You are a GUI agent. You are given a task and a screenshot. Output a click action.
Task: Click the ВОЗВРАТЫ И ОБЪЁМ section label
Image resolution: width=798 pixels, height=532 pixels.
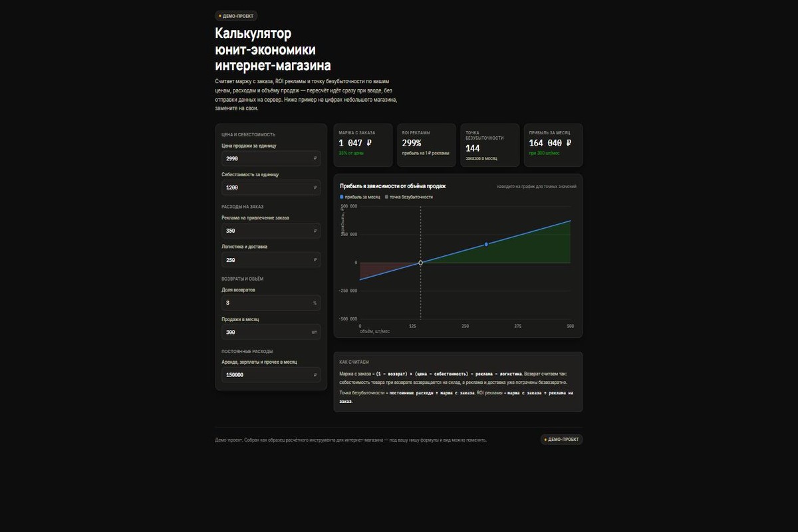243,279
